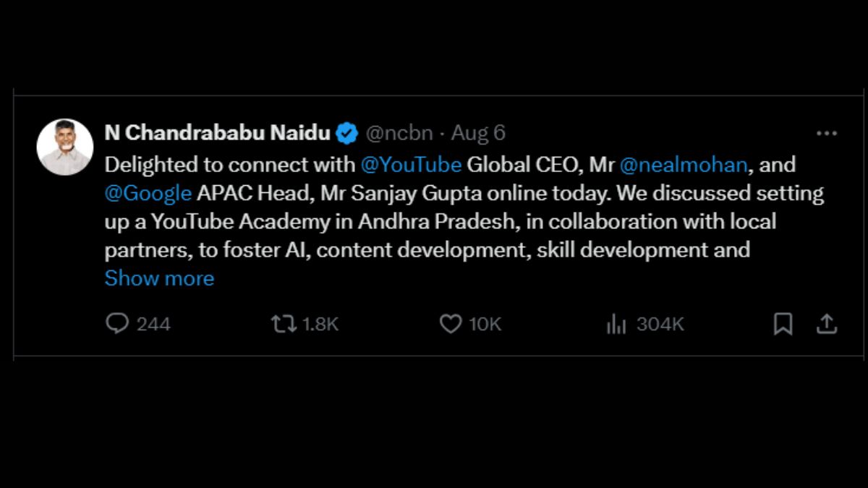This screenshot has width=868, height=488.
Task: Bookmark the tweet
Action: point(783,324)
